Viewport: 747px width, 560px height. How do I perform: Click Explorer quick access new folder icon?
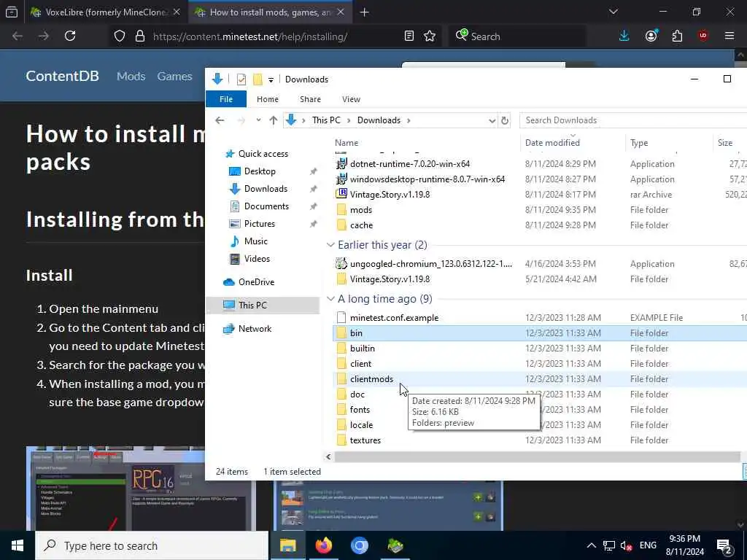coord(258,79)
